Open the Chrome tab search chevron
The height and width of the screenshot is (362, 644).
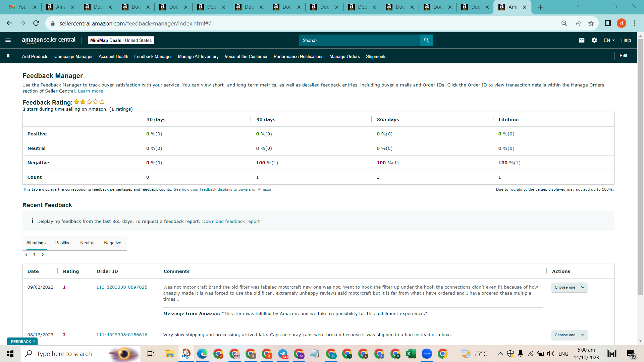pos(577,6)
